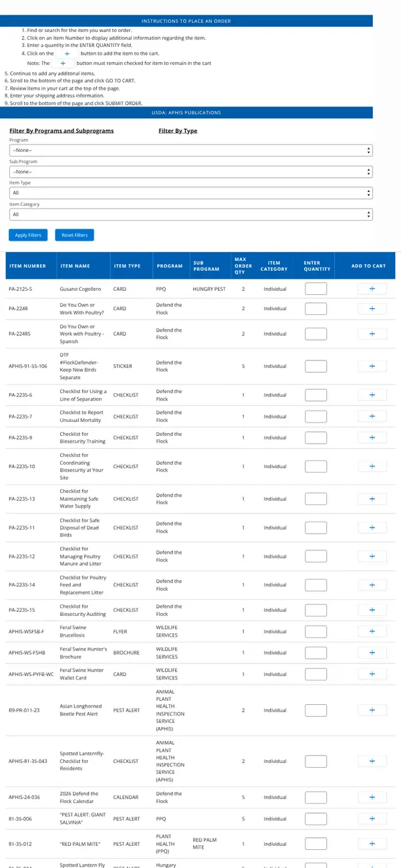401x868 pixels.
Task: Click quantity field for PA-2235-10
Action: [x=315, y=467]
